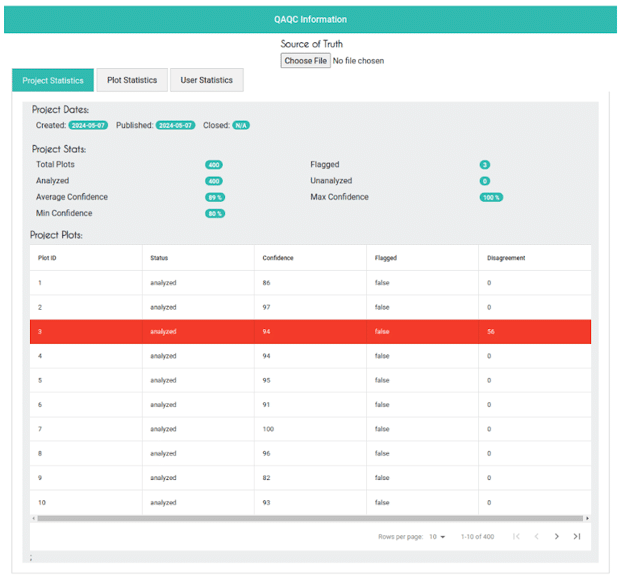This screenshot has height=586, width=621.
Task: Click confidence value 100 for plot 7
Action: (x=268, y=429)
